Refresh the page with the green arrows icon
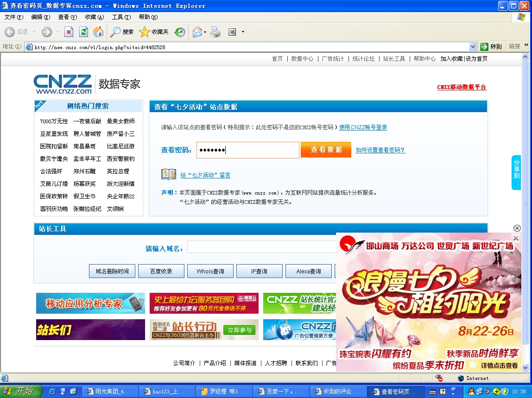Image resolution: width=532 pixels, height=398 pixels. click(83, 32)
